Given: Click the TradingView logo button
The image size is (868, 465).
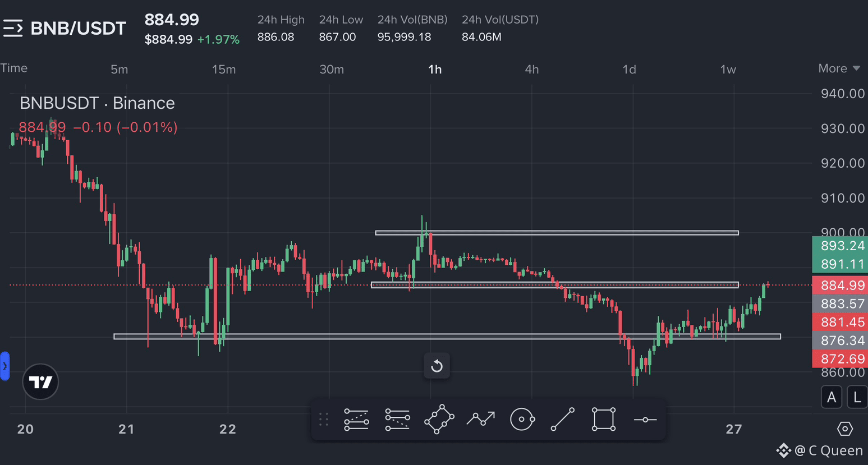Looking at the screenshot, I should point(40,381).
